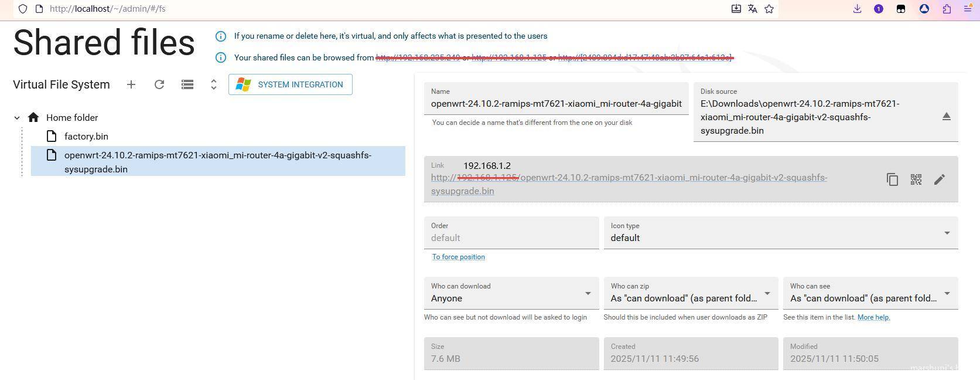Open the browser extensions puzzle icon
This screenshot has height=380, width=980.
coord(947,9)
